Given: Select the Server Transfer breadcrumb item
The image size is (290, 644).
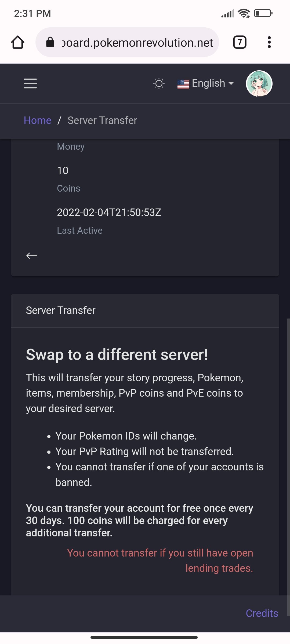Looking at the screenshot, I should pos(102,120).
